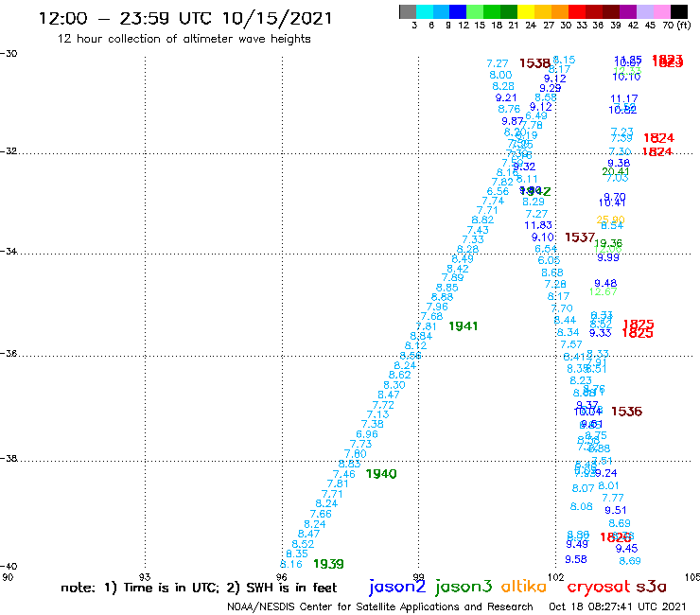Click the dark red '1537' time label
Viewport: 700px width, 615px height.
[x=580, y=237]
